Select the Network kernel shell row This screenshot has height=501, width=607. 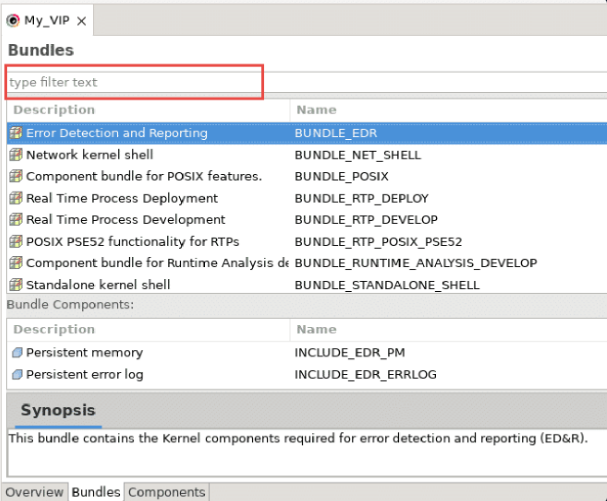[307, 155]
